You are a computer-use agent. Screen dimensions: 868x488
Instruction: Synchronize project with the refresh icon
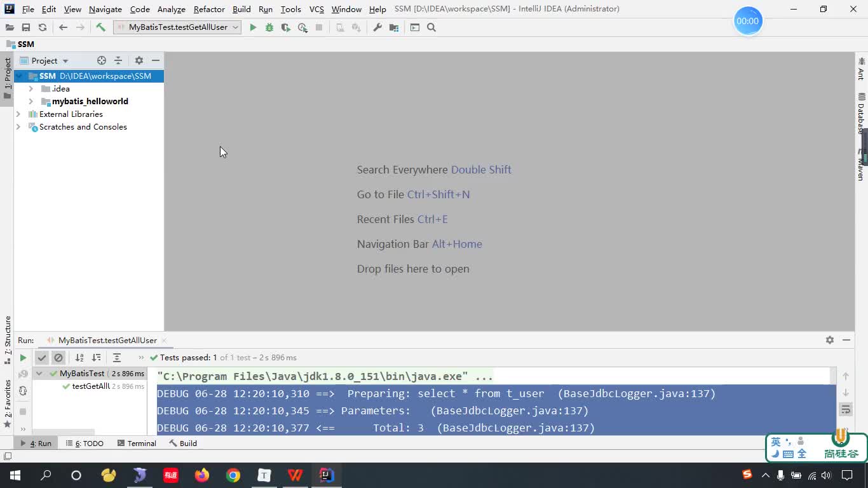43,27
